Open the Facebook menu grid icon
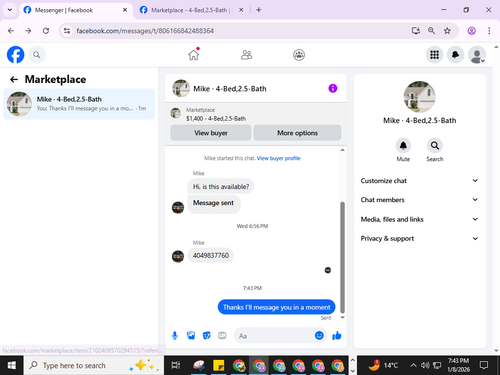This screenshot has width=500, height=375. (434, 55)
